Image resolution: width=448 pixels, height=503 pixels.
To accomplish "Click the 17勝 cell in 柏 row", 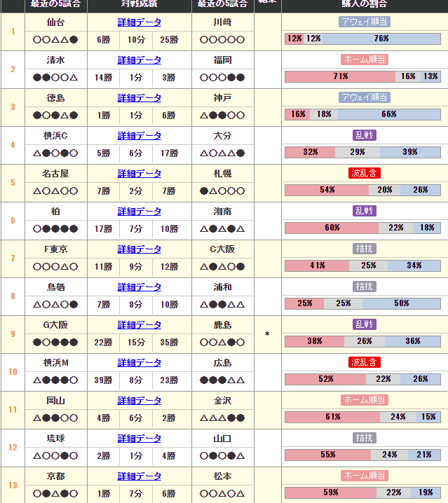I will [x=103, y=229].
